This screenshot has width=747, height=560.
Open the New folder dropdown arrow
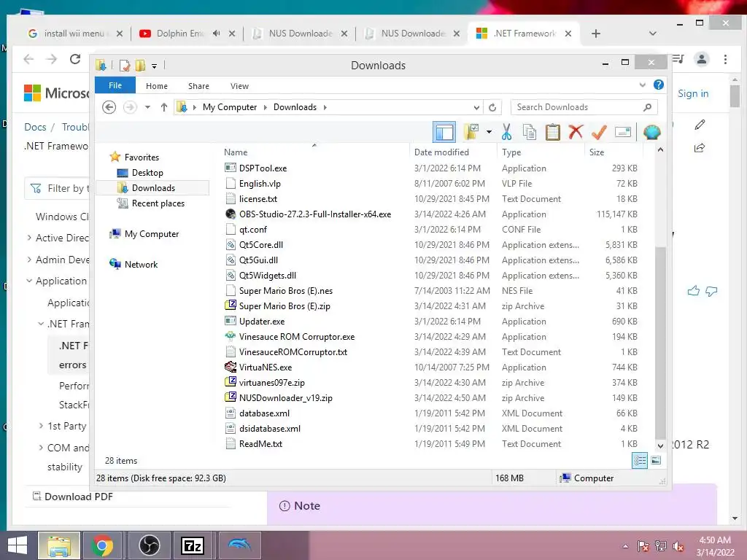click(489, 132)
